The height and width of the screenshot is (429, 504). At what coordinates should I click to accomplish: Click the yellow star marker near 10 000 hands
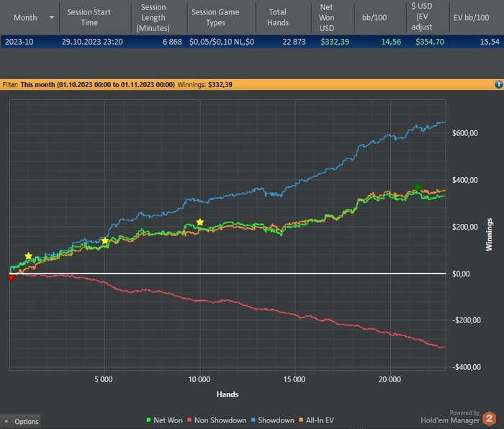point(200,222)
